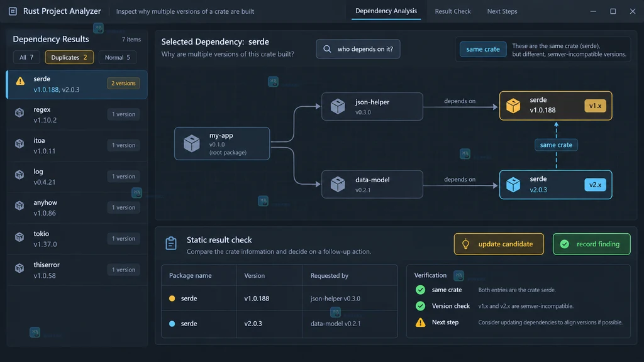Click the orange dot in serde v1.0.188 row
The height and width of the screenshot is (362, 644).
tap(172, 299)
